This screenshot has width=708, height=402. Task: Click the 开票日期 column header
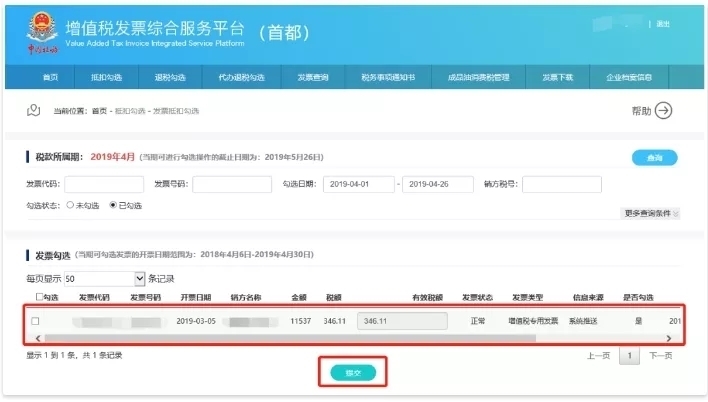pyautogui.click(x=196, y=297)
